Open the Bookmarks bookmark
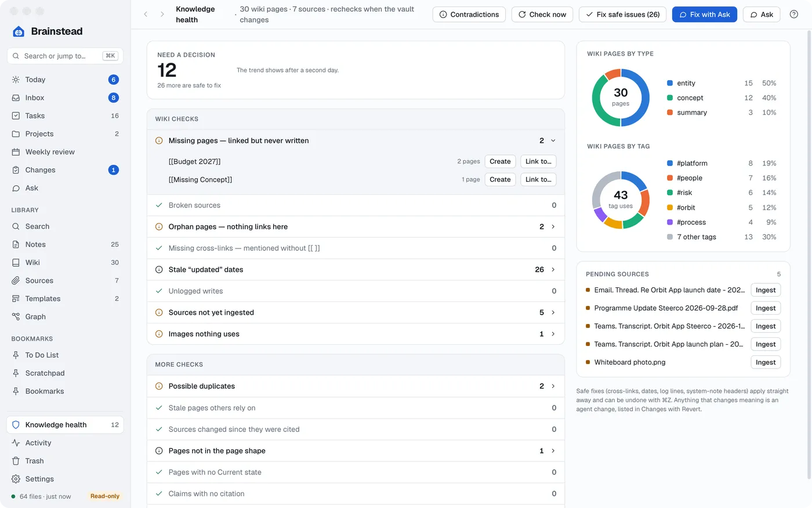812x508 pixels. point(65,391)
